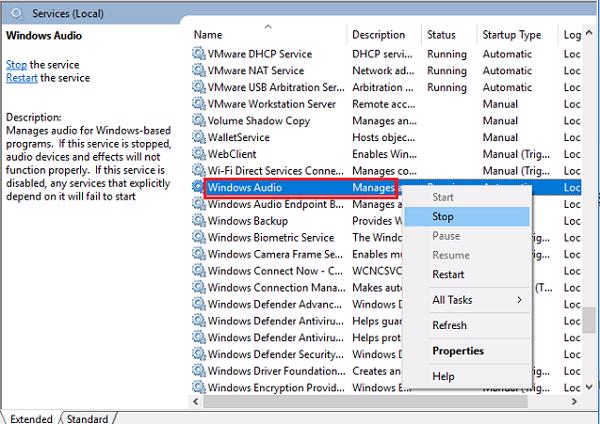Click the VMware NAT Service gear icon
The height and width of the screenshot is (424, 600).
click(x=199, y=70)
